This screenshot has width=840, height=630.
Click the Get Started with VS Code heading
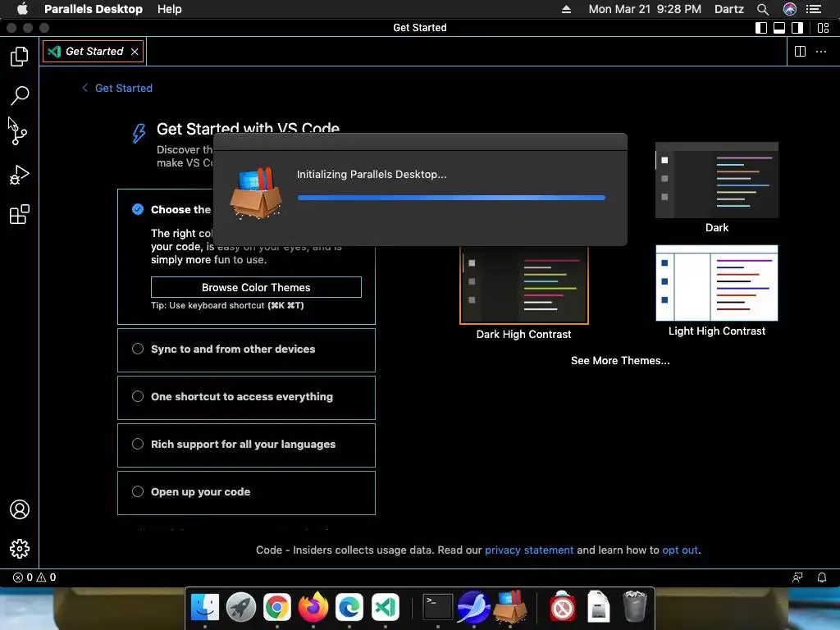pyautogui.click(x=248, y=129)
